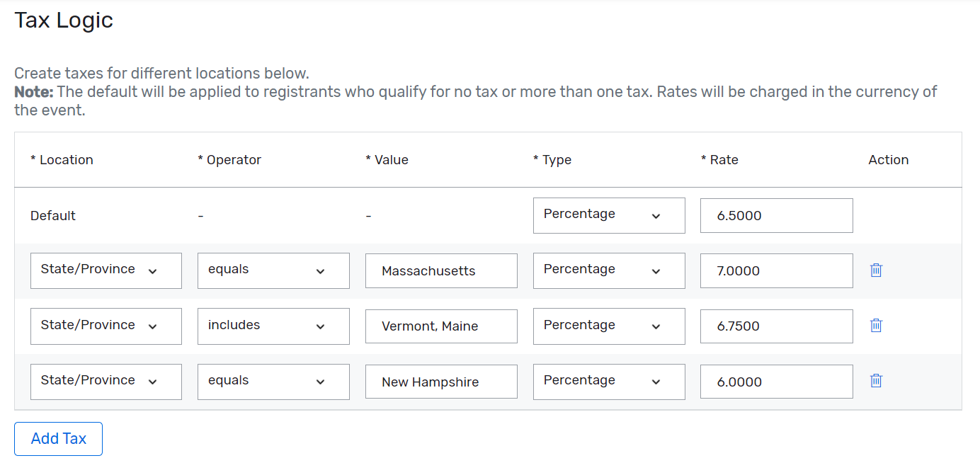This screenshot has width=980, height=463.
Task: Open the equals Operator dropdown for Massachusetts
Action: click(x=273, y=270)
